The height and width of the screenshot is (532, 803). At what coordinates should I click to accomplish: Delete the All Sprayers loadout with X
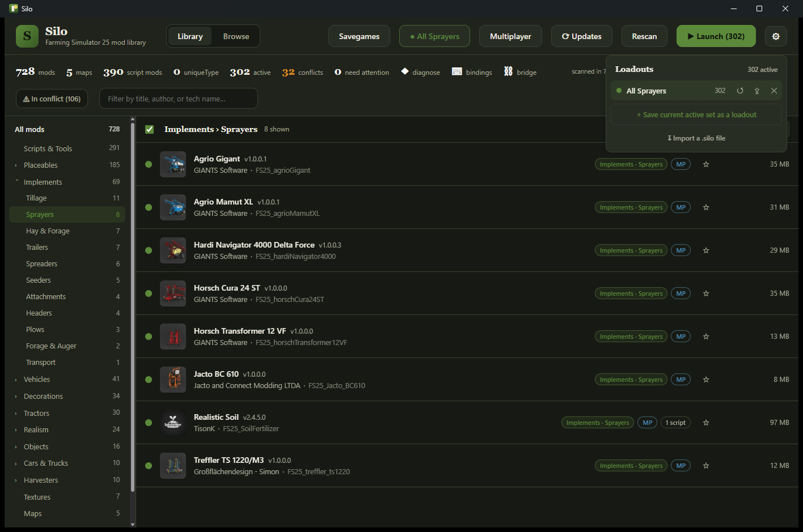tap(774, 91)
